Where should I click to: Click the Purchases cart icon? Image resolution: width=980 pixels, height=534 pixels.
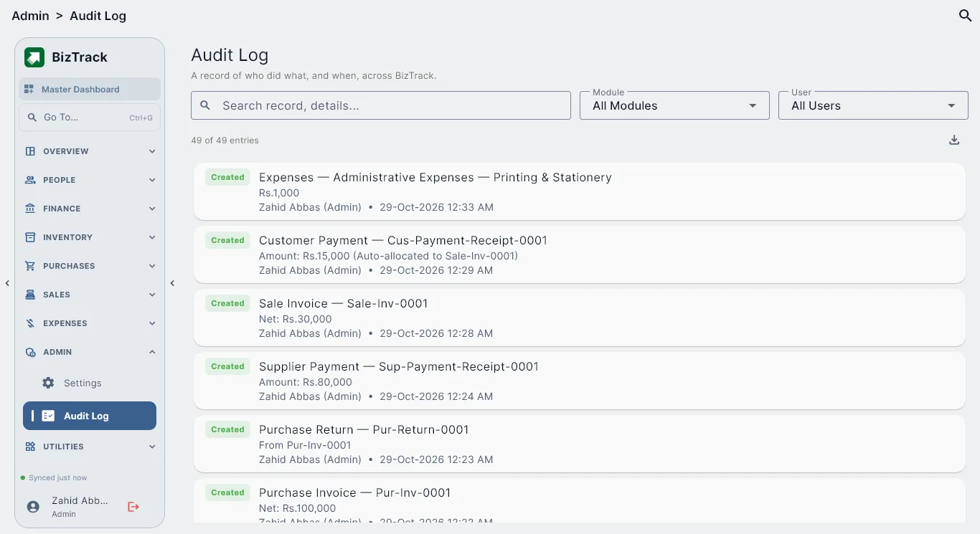(x=30, y=266)
